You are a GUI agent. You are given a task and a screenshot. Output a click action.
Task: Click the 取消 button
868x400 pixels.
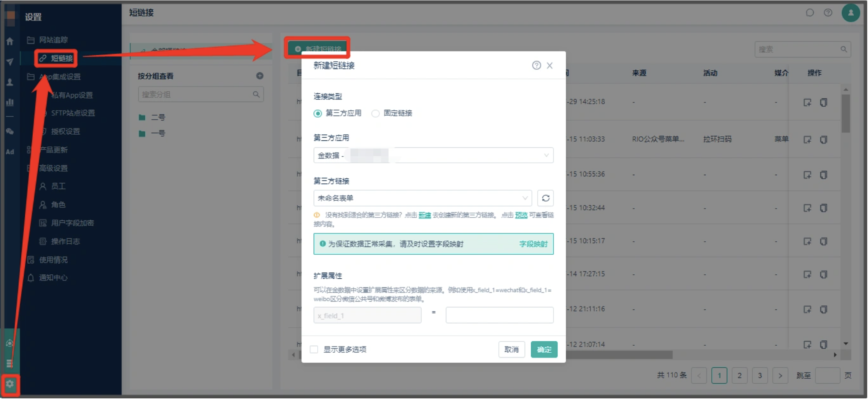coord(511,349)
